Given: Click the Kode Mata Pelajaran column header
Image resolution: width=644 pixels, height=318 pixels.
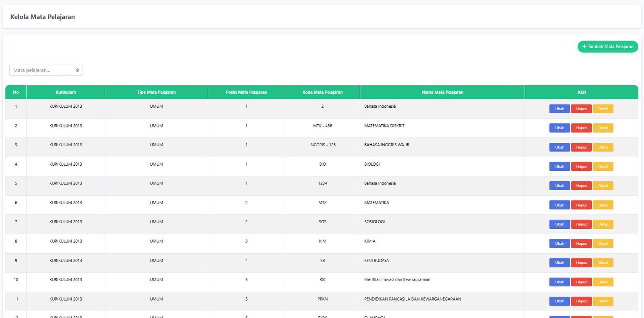Looking at the screenshot, I should (x=322, y=92).
